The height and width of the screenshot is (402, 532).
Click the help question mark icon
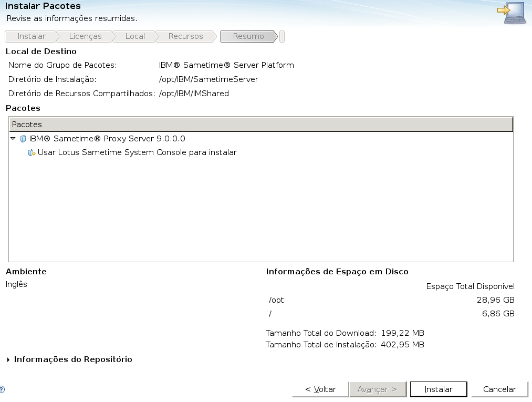click(2, 390)
